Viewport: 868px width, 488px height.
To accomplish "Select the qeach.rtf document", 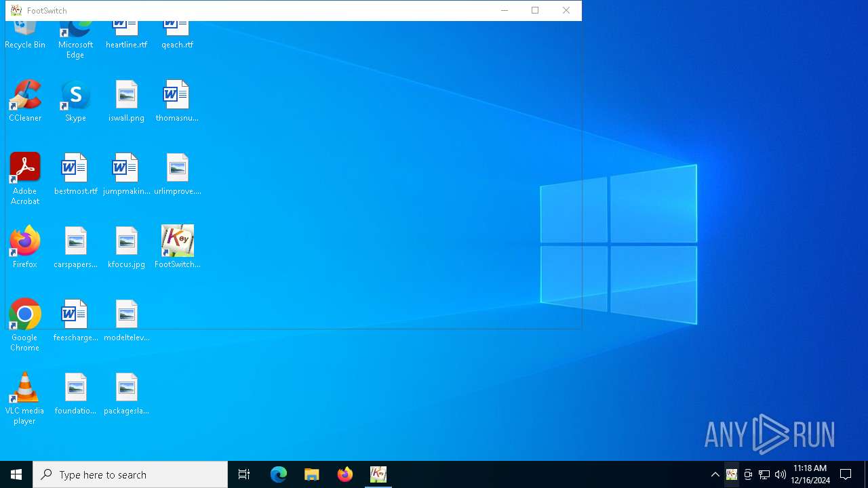I will [177, 35].
